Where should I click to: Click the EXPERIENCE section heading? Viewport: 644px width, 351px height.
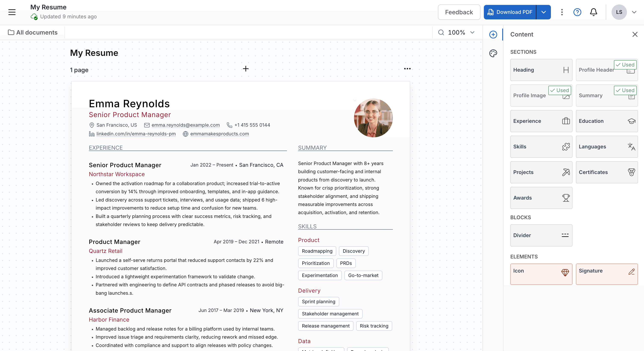[x=106, y=148]
